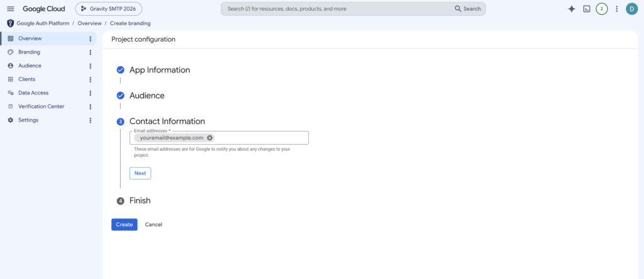Open three-dot menu next to Overview
This screenshot has height=279, width=644.
click(x=91, y=38)
